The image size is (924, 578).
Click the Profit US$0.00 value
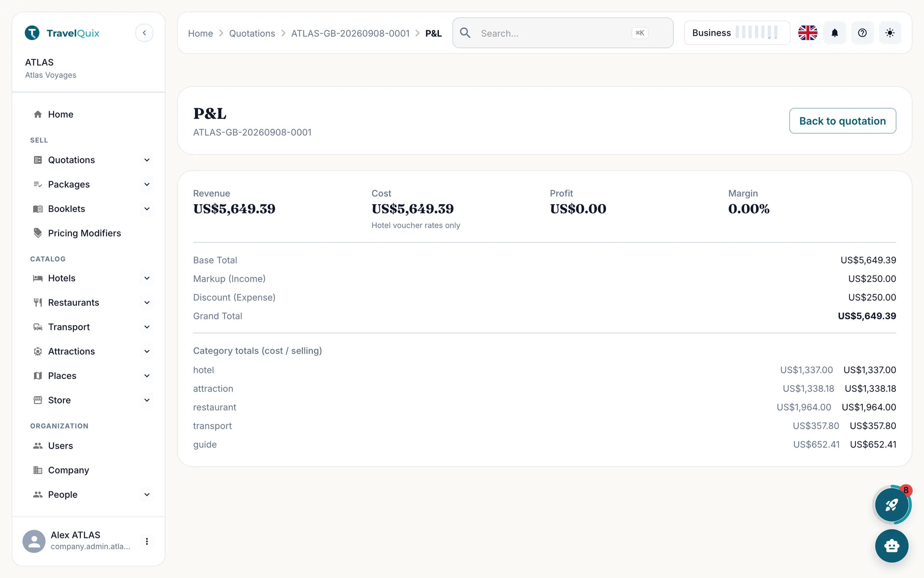pyautogui.click(x=578, y=209)
